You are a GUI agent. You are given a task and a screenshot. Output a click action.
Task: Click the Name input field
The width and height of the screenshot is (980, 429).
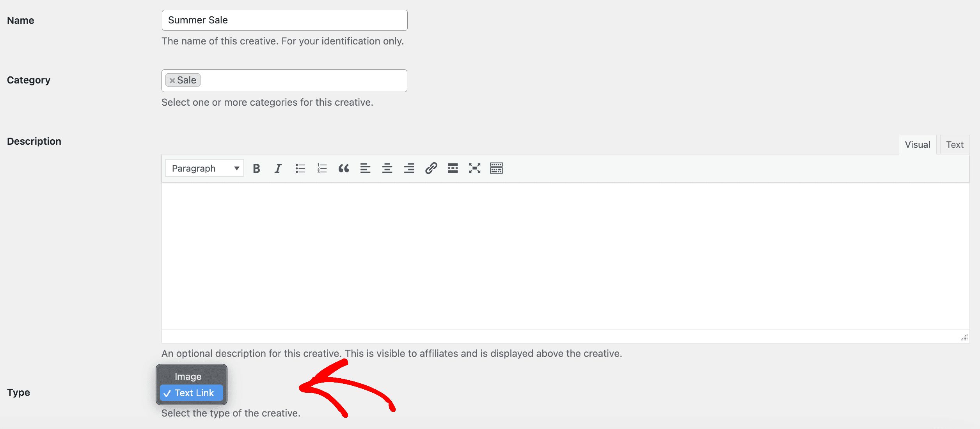(284, 19)
